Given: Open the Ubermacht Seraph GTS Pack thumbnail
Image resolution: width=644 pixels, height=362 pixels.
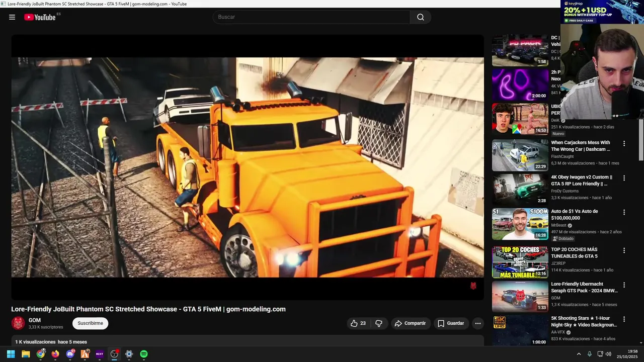Looking at the screenshot, I should coord(520,296).
